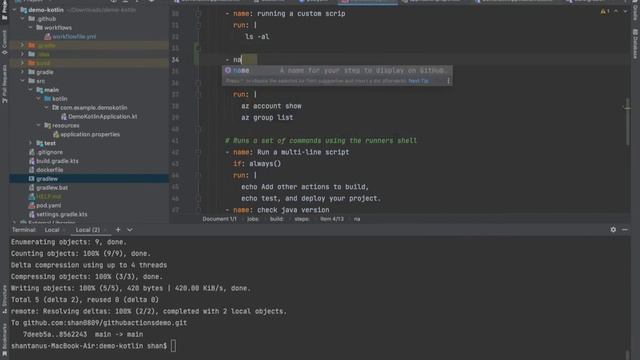Viewport: 640px width, 360px height.
Task: Click the terminal prompt input cursor
Action: (173, 346)
